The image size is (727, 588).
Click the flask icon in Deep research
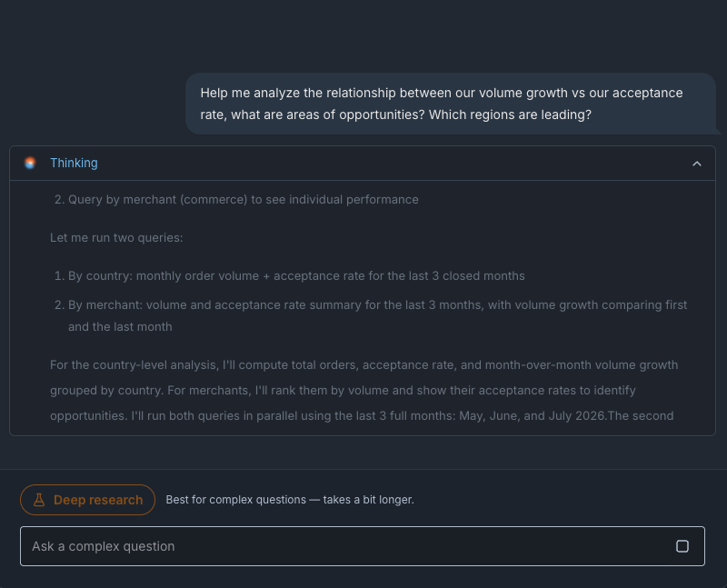(39, 500)
